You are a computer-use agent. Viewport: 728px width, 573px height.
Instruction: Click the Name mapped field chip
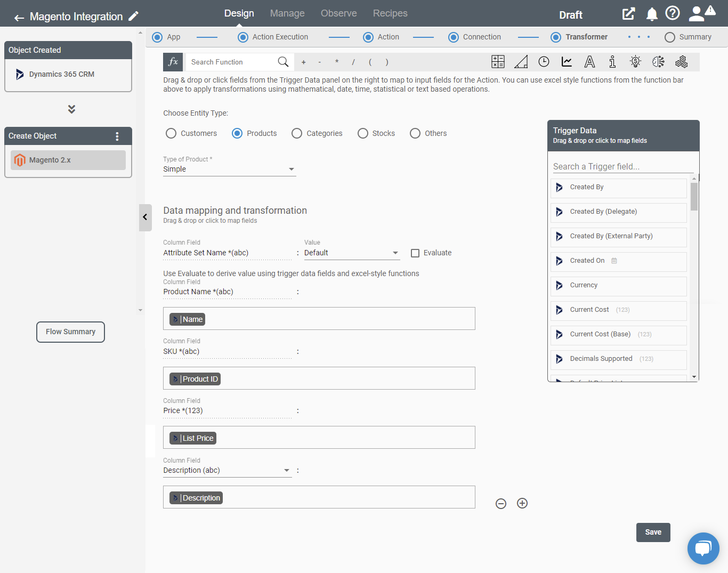[x=188, y=319]
